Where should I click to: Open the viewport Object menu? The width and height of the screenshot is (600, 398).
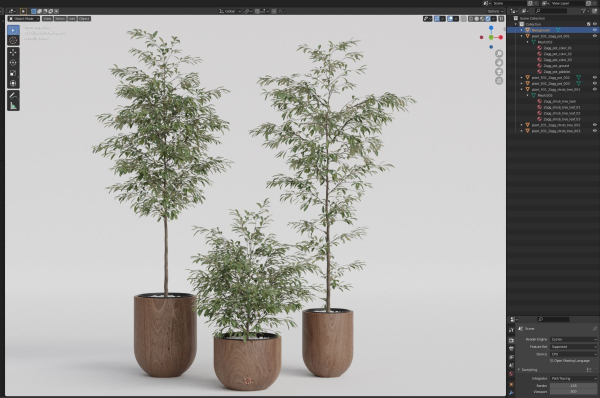pyautogui.click(x=84, y=19)
